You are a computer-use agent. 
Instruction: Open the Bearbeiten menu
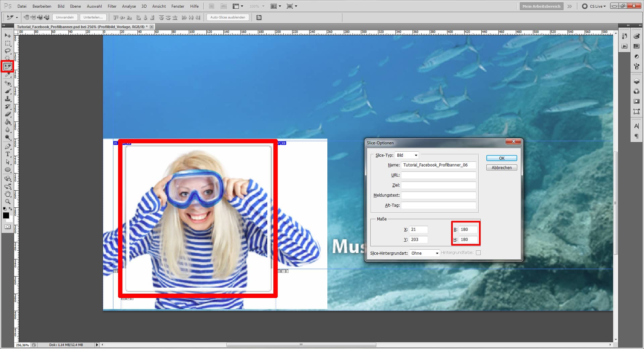pyautogui.click(x=42, y=6)
